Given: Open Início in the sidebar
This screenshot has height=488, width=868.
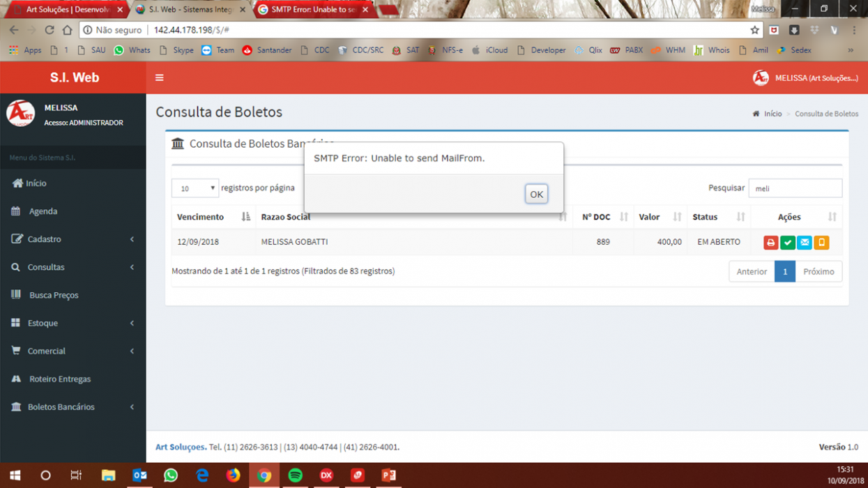Looking at the screenshot, I should (73, 183).
